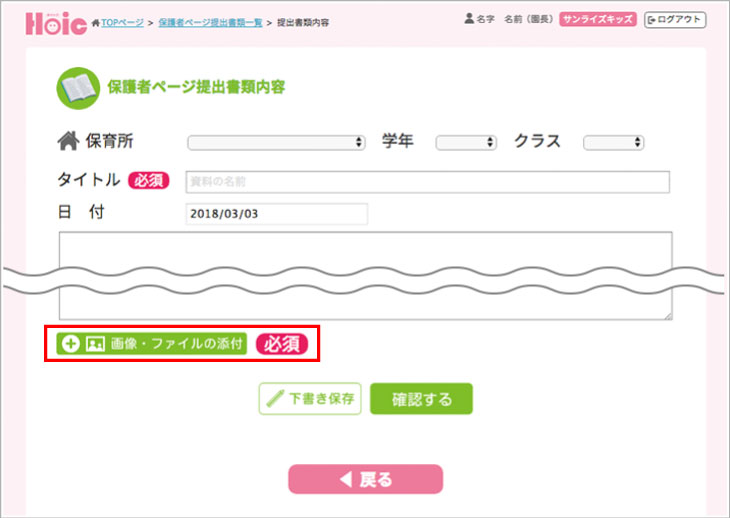Click the plus icon on the attach button
The height and width of the screenshot is (518, 730).
point(70,344)
